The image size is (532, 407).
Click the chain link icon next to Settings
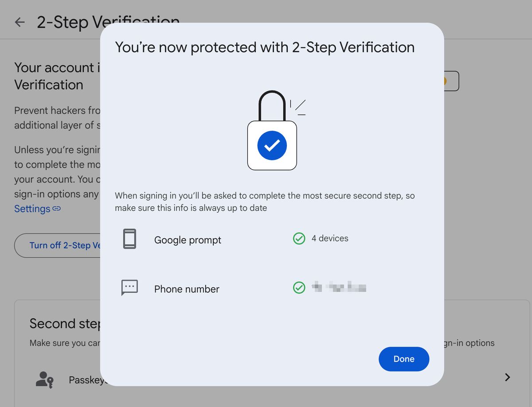(57, 208)
